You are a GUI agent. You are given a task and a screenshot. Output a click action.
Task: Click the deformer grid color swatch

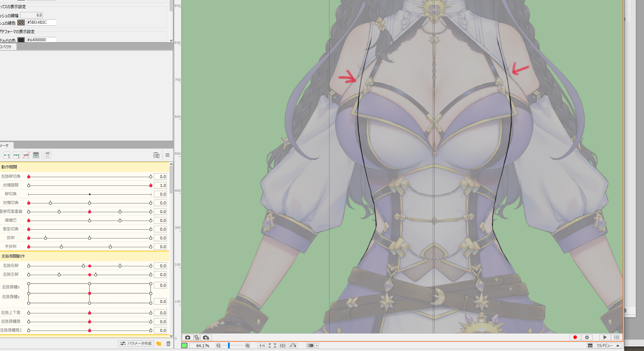click(x=21, y=40)
